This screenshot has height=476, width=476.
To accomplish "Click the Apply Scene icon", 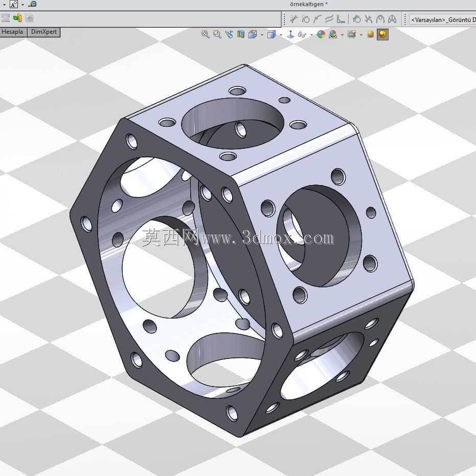I will [333, 34].
